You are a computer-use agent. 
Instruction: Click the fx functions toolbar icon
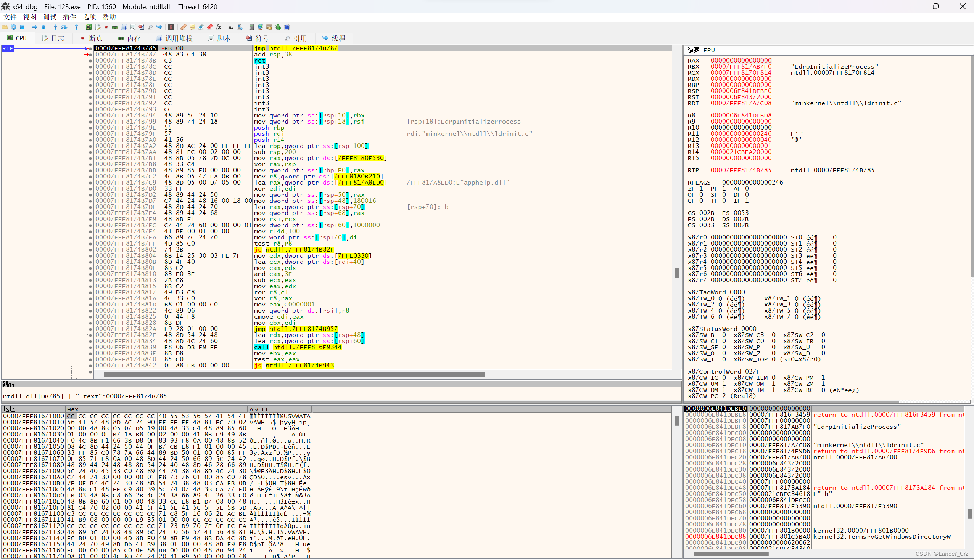click(x=218, y=27)
